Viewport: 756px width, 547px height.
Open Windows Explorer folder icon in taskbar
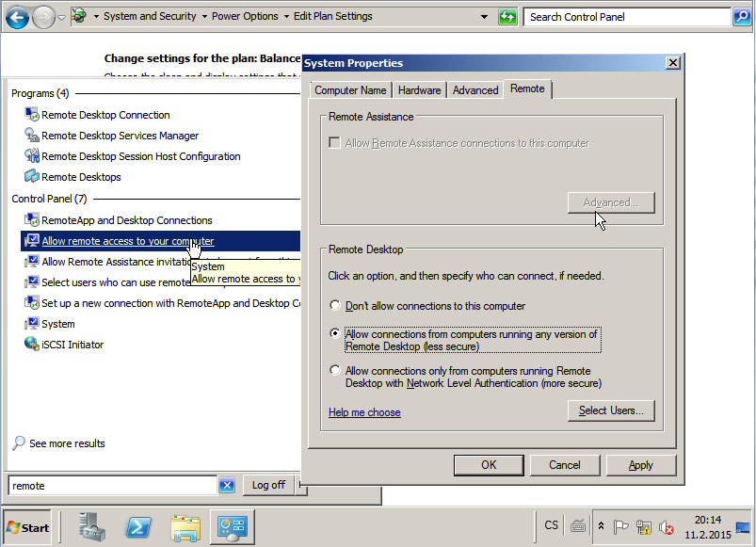pyautogui.click(x=185, y=527)
